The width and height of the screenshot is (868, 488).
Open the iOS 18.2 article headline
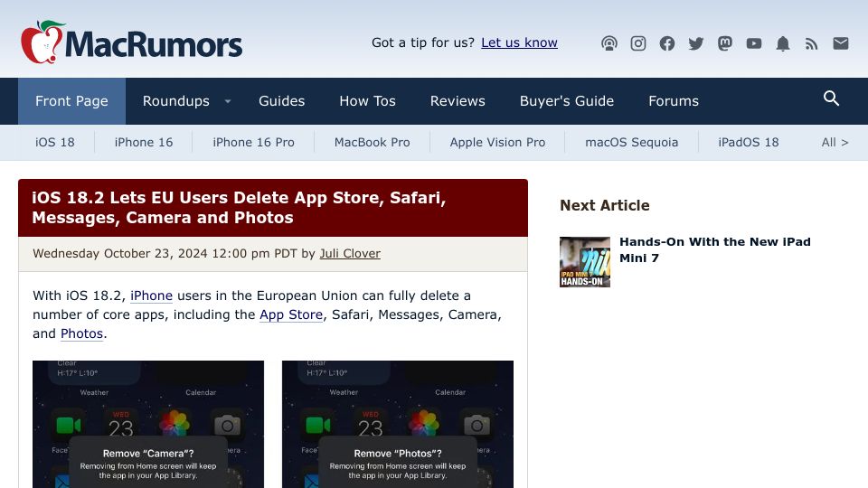click(239, 208)
